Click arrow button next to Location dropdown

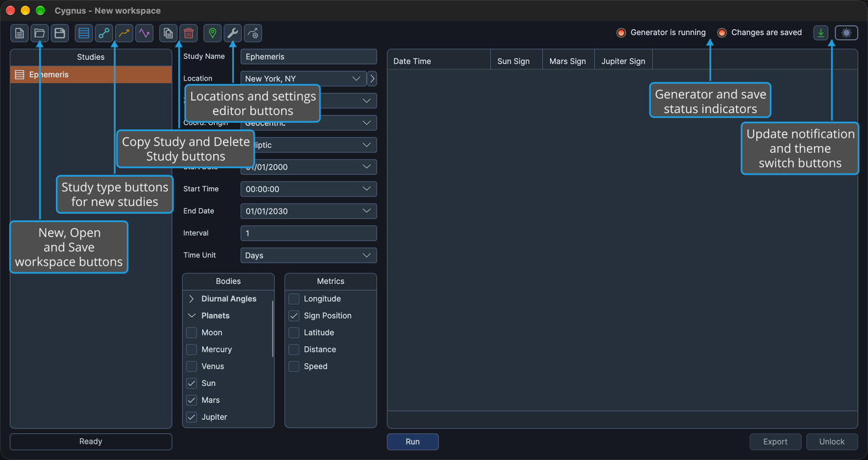click(372, 79)
